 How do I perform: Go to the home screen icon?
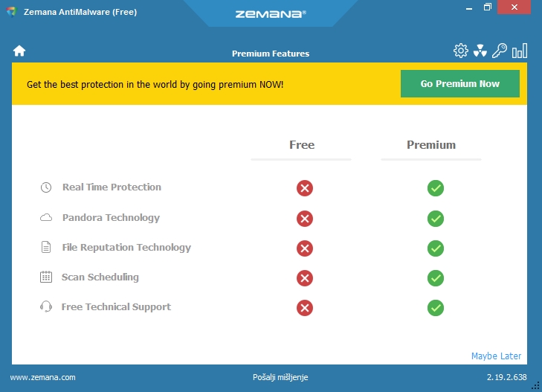19,51
